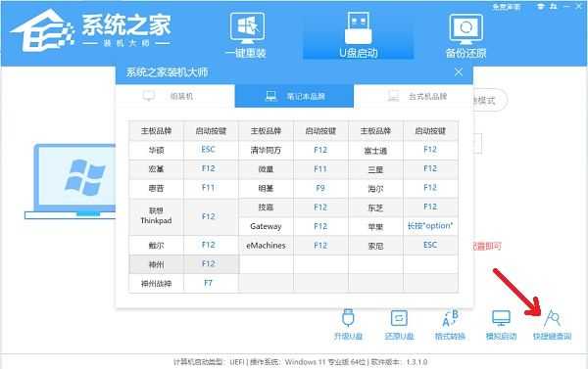
Task: Open the 快捷键查询 hotkey lookup icon
Action: click(552, 325)
